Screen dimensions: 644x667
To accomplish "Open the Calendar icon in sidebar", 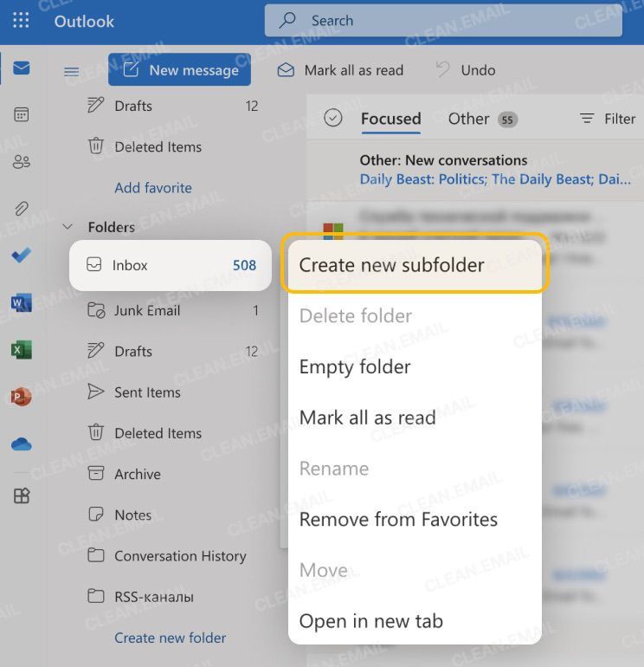I will (22, 114).
